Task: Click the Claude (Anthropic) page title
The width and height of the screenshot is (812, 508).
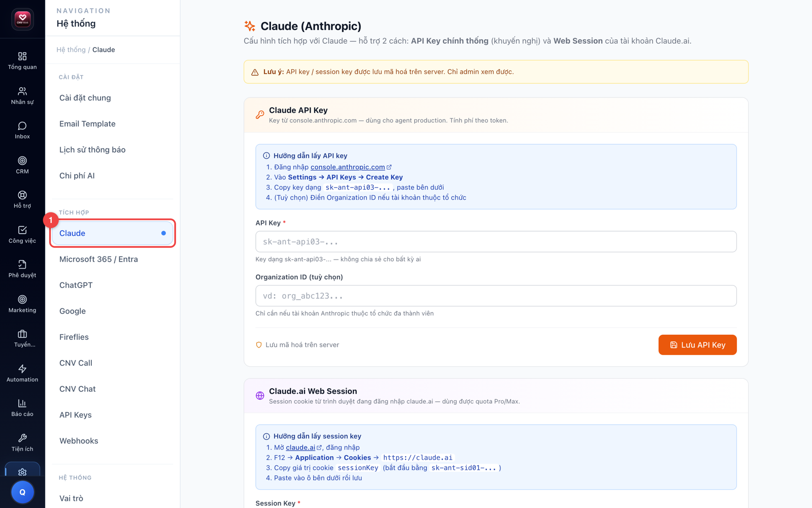Action: pos(311,26)
